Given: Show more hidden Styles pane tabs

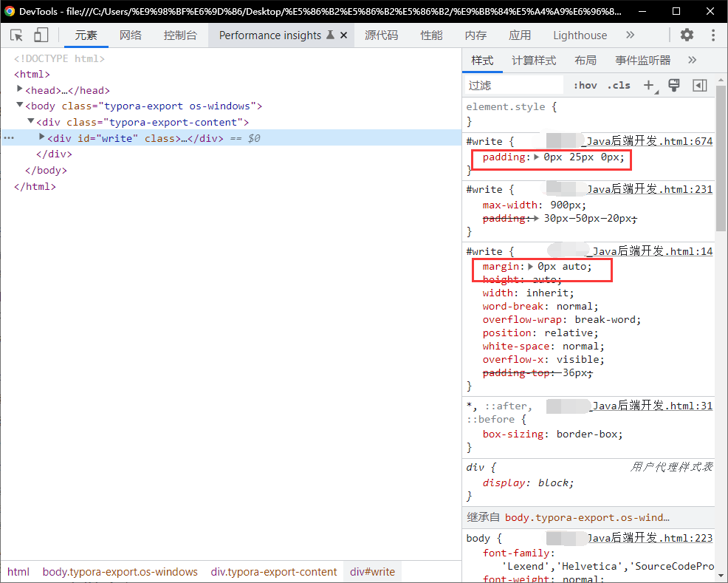Looking at the screenshot, I should (693, 60).
